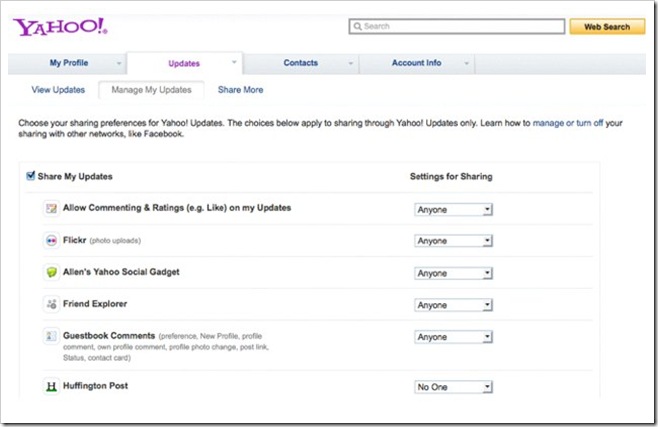The image size is (658, 427).
Task: Click the Huffington Post label
Action: tap(96, 385)
